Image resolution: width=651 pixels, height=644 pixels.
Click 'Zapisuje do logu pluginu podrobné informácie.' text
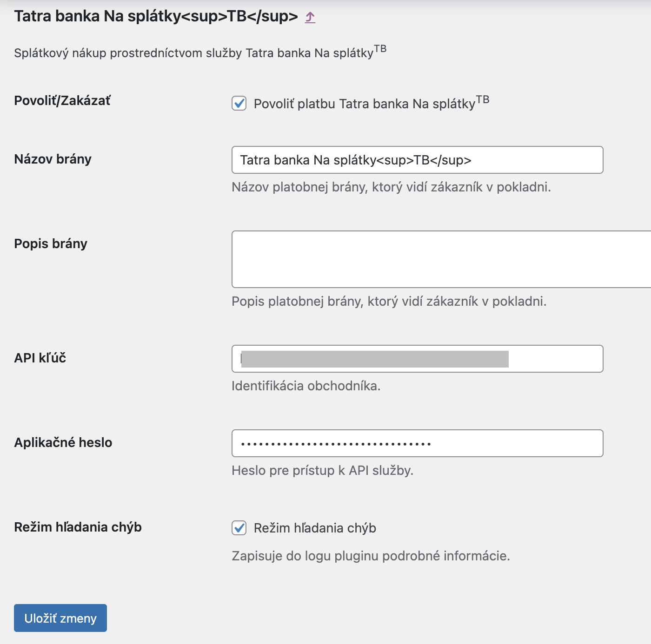pyautogui.click(x=371, y=556)
